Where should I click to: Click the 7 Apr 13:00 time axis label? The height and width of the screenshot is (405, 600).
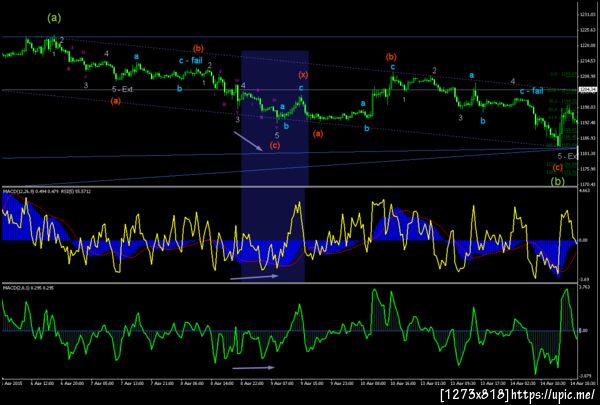click(x=131, y=383)
